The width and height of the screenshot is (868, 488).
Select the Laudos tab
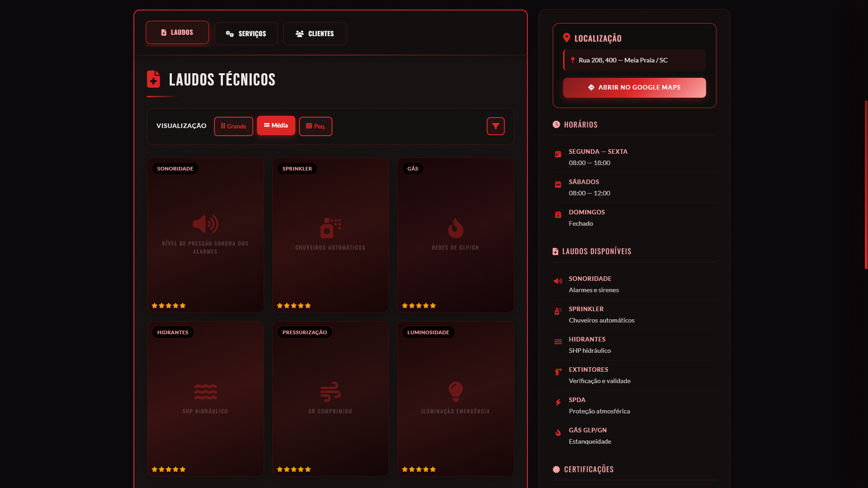[x=177, y=33]
